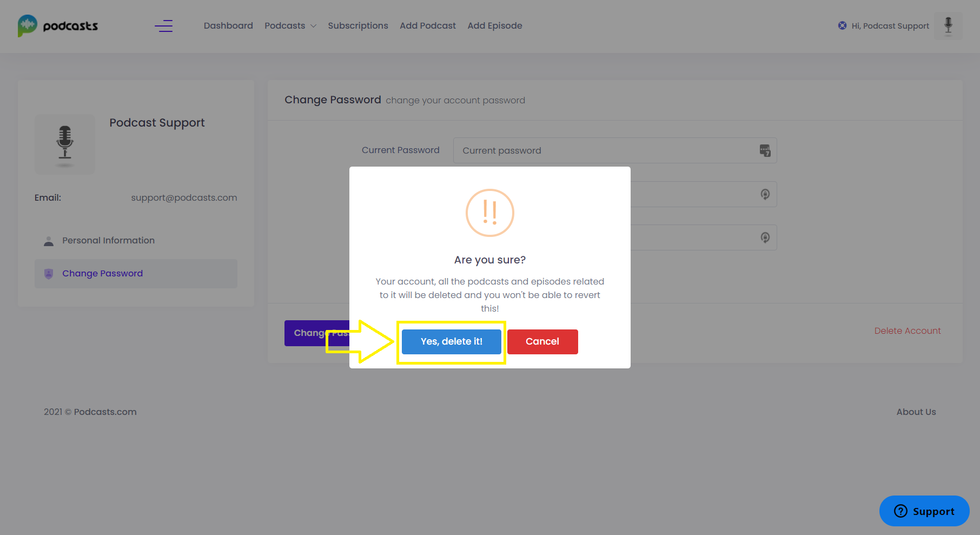
Task: Click the shield icon beside Change Password
Action: point(49,274)
